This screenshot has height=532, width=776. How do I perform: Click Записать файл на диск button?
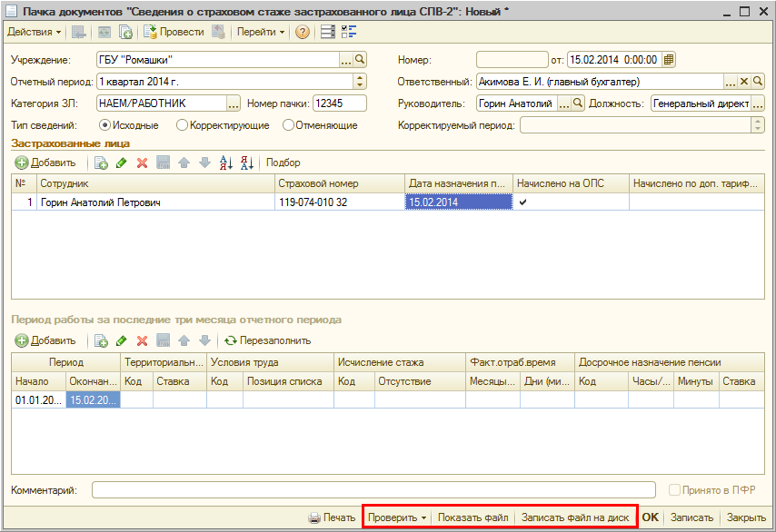point(575,517)
